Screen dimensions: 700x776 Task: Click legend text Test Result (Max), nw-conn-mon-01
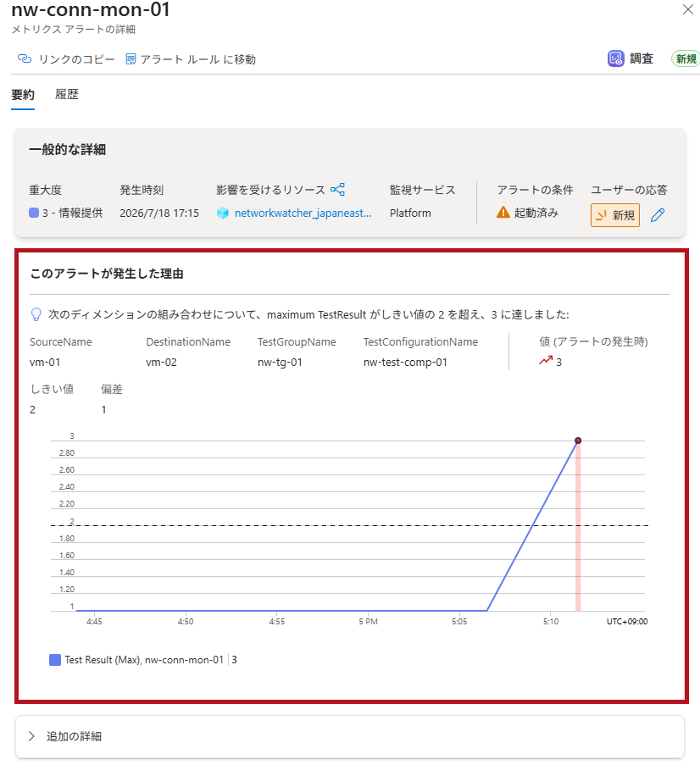click(x=144, y=660)
